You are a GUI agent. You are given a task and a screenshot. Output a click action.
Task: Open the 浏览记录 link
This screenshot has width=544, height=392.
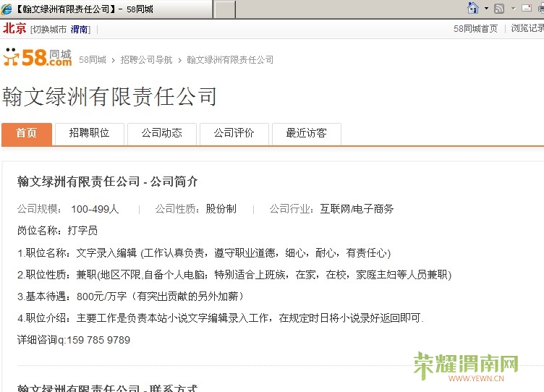pyautogui.click(x=527, y=28)
